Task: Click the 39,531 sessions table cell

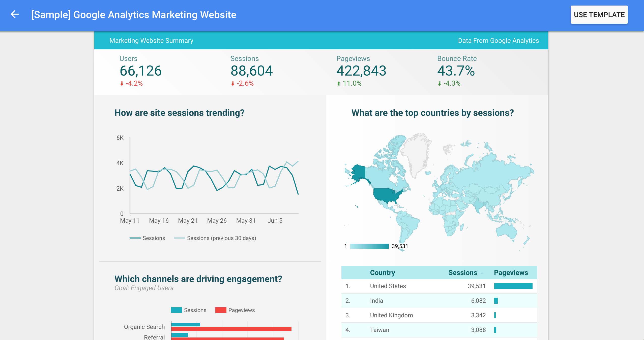Action: [x=476, y=286]
